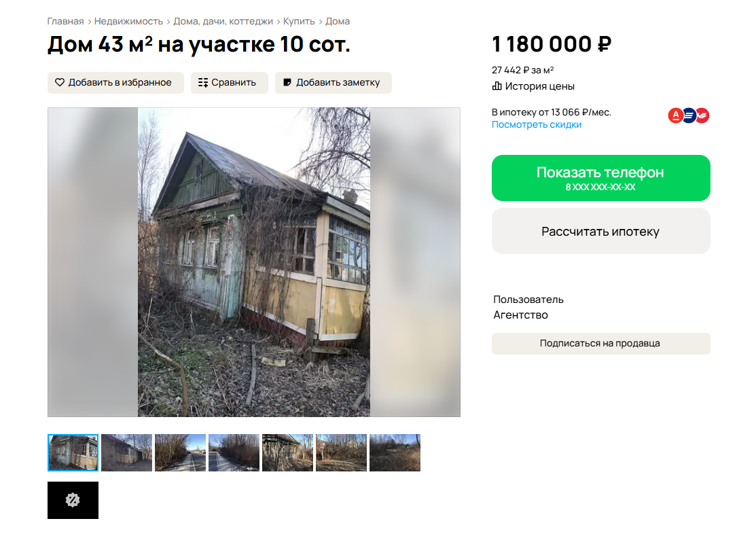
Task: Click the История цены chart icon
Action: [x=497, y=86]
